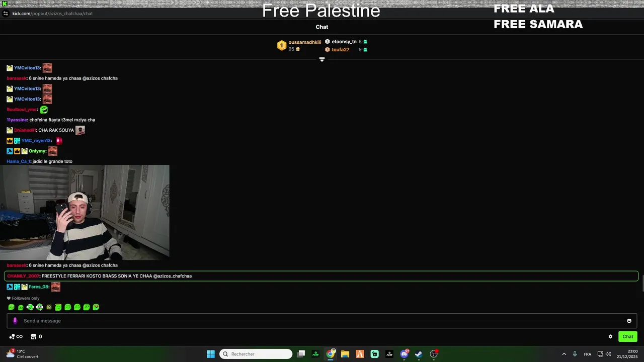Open the Windows Start menu
Image resolution: width=644 pixels, height=362 pixels.
(211, 354)
